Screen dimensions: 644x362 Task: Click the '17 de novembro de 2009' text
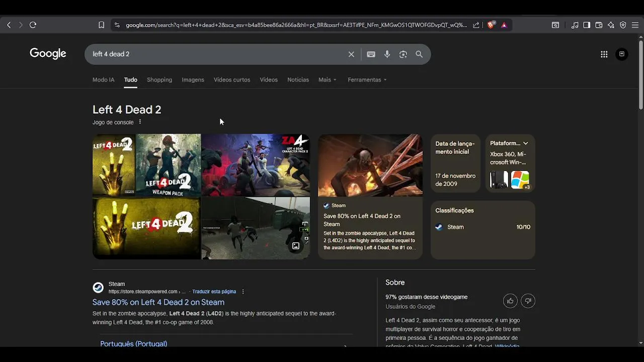pos(455,180)
